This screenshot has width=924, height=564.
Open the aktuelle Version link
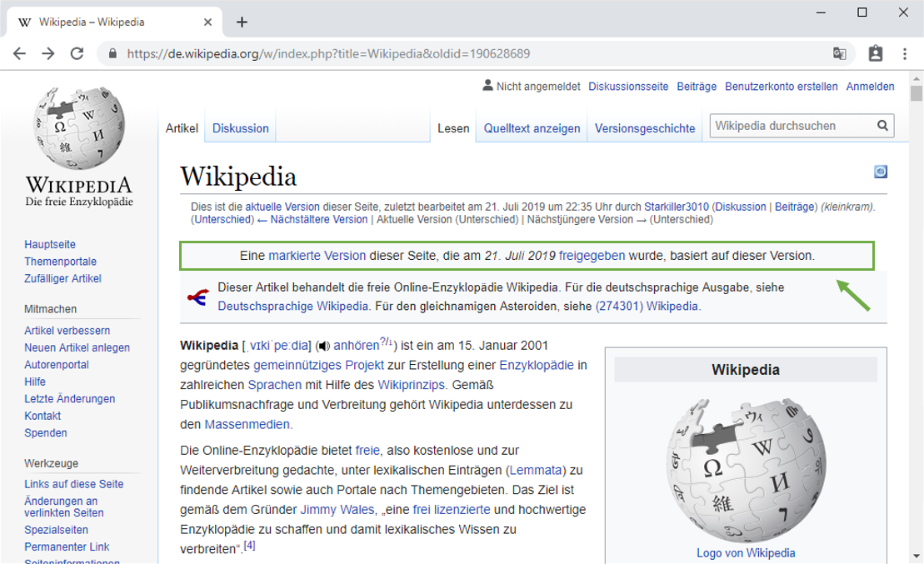click(282, 207)
